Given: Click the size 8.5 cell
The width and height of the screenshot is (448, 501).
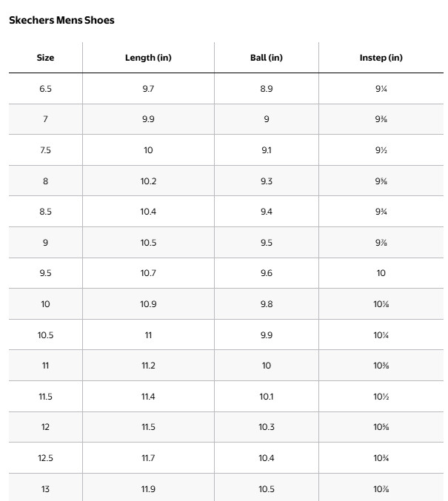Looking at the screenshot, I should click(45, 212).
